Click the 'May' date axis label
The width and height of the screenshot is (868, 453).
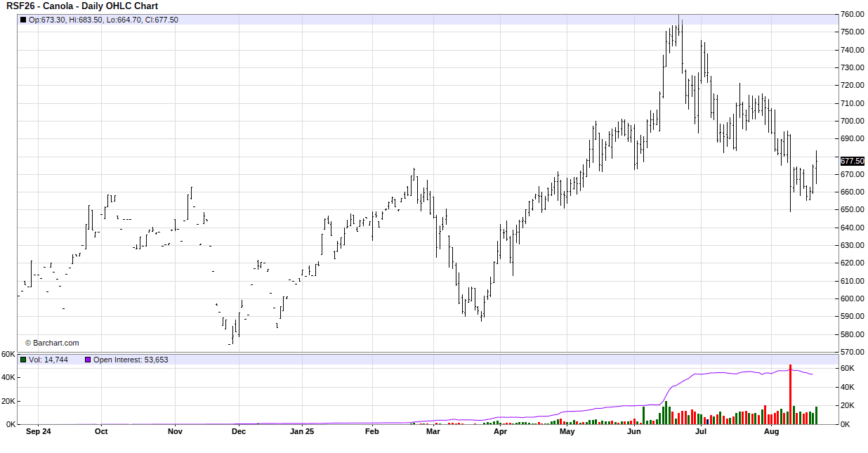coord(567,431)
